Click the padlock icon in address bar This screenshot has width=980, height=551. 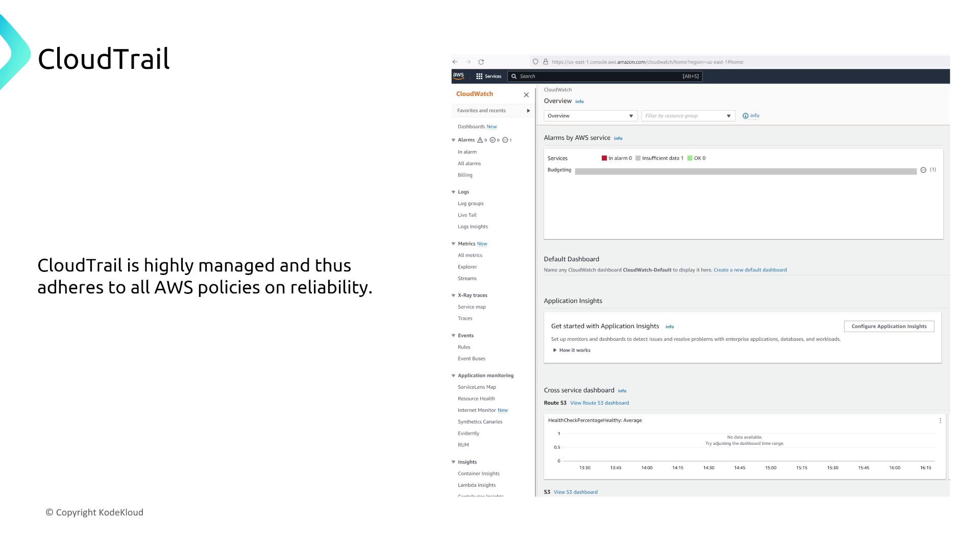click(546, 62)
